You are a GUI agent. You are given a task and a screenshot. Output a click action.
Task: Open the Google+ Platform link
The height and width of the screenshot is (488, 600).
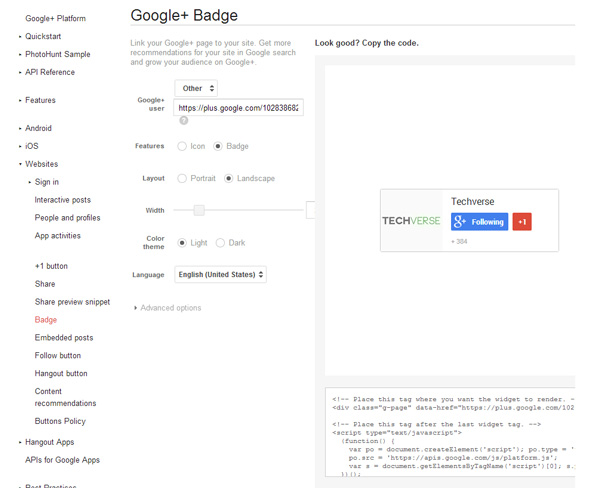pyautogui.click(x=55, y=18)
